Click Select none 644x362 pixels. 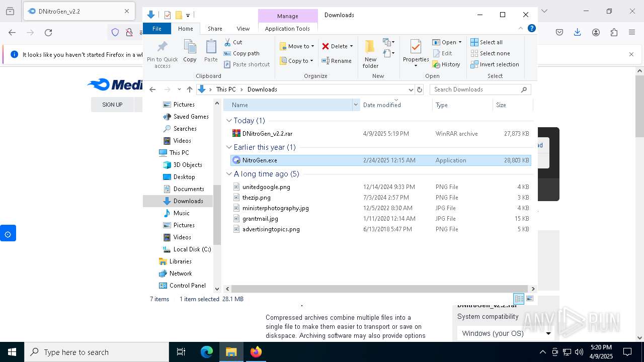click(x=490, y=53)
